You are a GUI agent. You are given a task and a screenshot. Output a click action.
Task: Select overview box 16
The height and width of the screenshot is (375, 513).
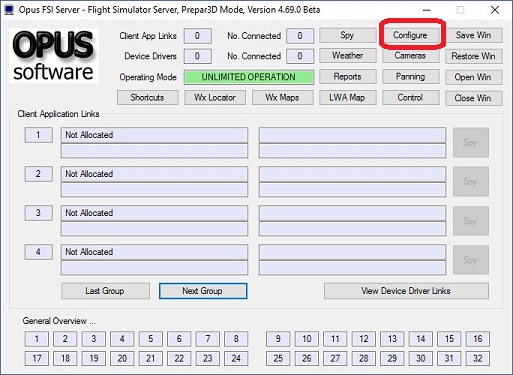click(478, 339)
